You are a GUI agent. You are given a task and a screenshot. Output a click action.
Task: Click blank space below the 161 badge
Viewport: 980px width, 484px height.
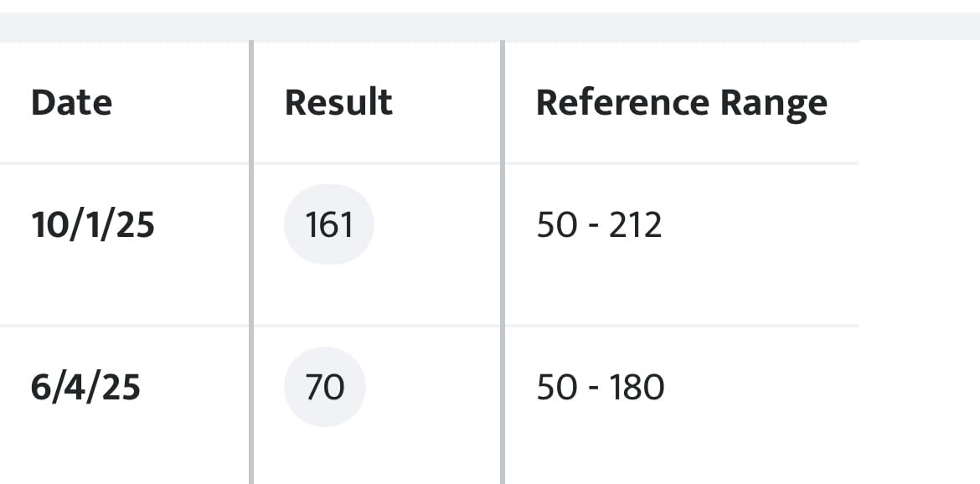click(329, 291)
